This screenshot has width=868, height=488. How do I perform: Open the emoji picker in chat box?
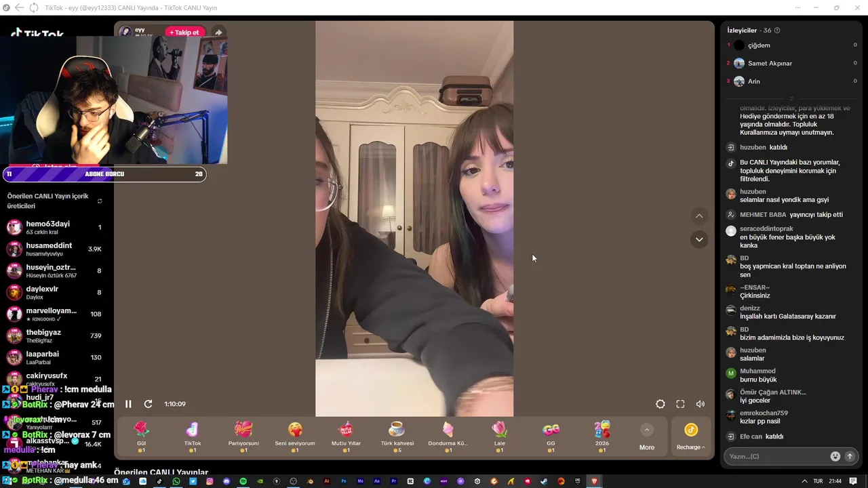(835, 456)
